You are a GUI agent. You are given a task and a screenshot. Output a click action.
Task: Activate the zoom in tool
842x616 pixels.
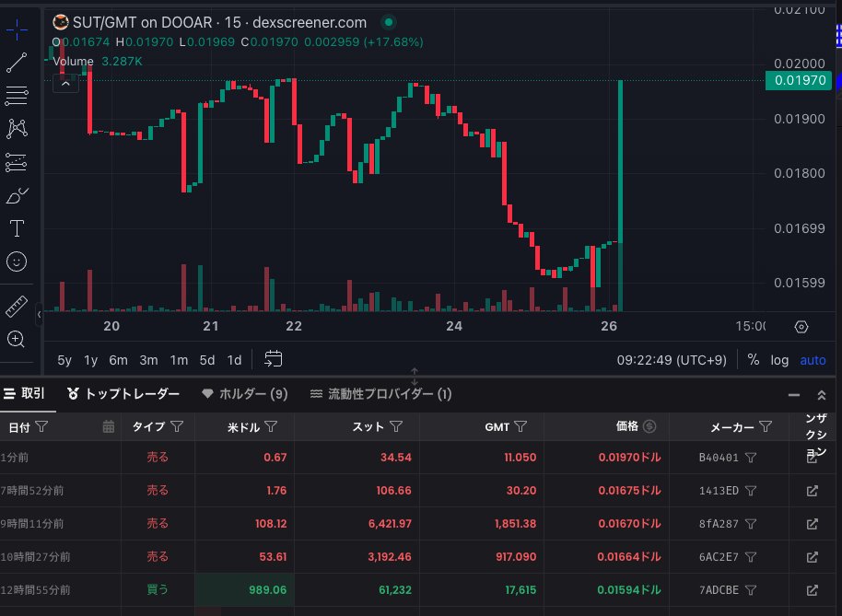click(16, 340)
